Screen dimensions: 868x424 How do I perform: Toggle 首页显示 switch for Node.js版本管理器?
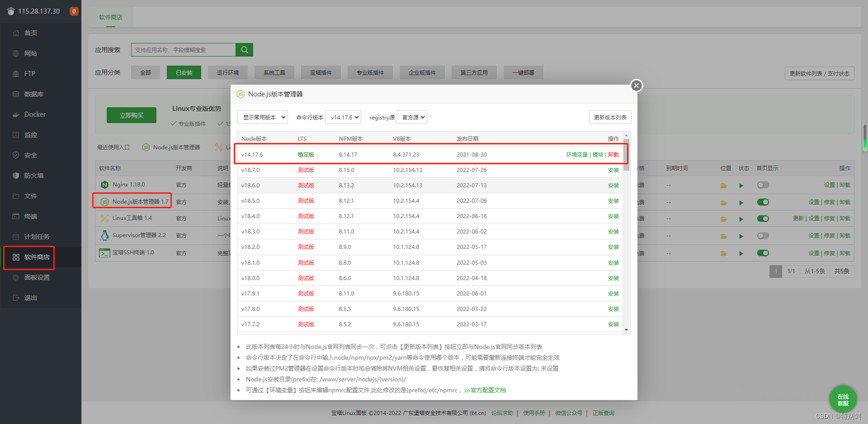tap(763, 202)
